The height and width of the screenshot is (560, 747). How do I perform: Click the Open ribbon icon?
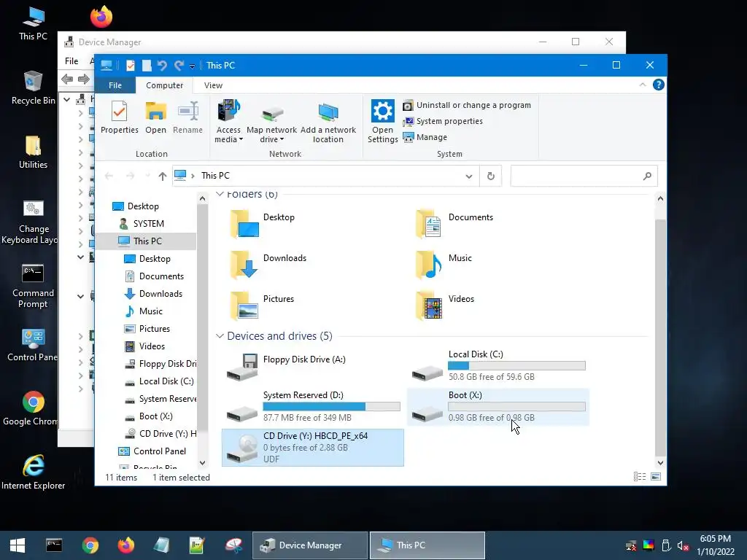[x=156, y=117]
